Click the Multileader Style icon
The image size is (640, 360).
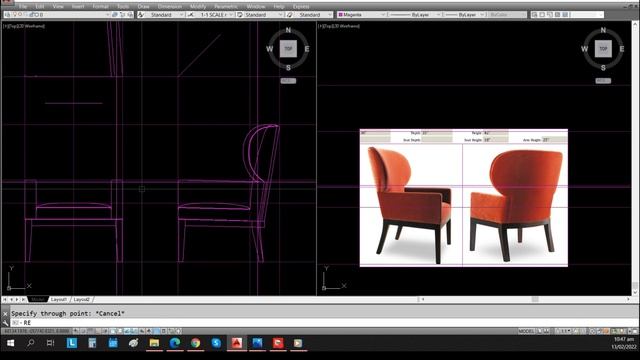coord(289,15)
